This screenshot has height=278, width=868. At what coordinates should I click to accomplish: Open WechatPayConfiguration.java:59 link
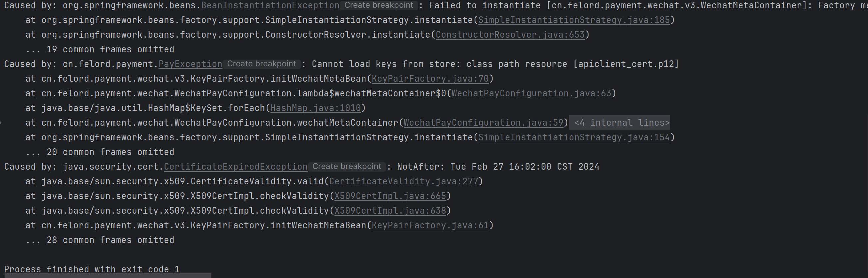(x=483, y=123)
